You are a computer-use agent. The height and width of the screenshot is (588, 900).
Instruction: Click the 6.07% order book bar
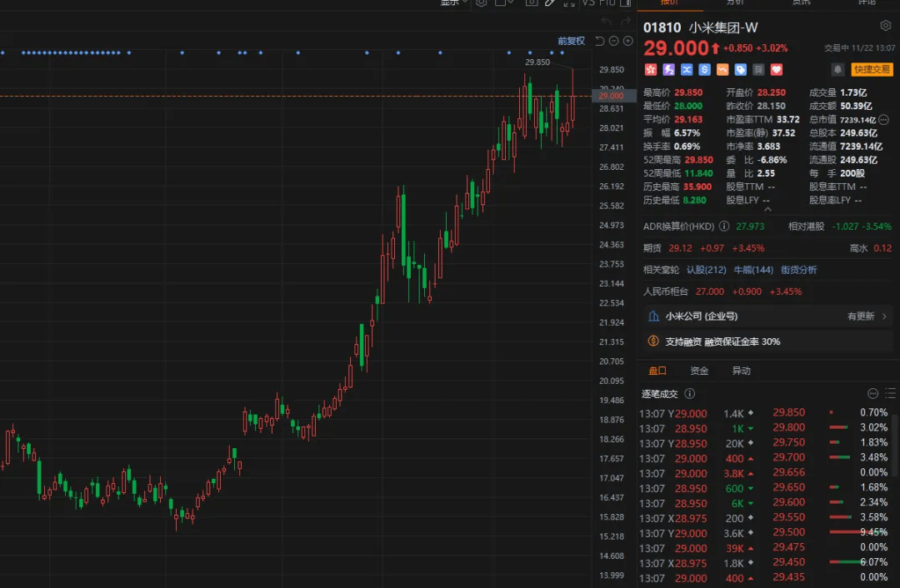coord(847,562)
